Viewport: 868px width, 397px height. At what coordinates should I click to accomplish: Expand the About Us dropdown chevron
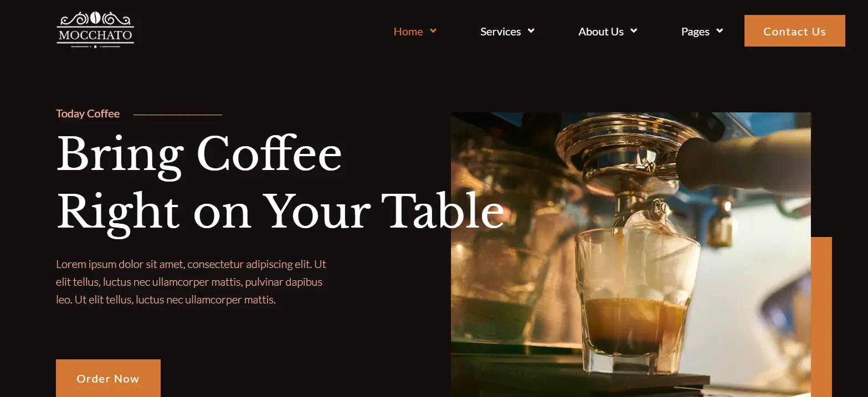coord(634,31)
